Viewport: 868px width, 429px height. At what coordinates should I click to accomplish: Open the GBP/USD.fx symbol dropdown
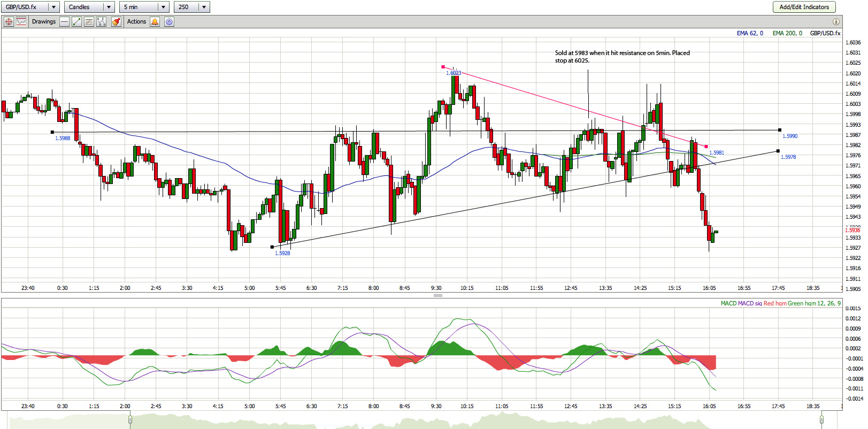click(53, 7)
